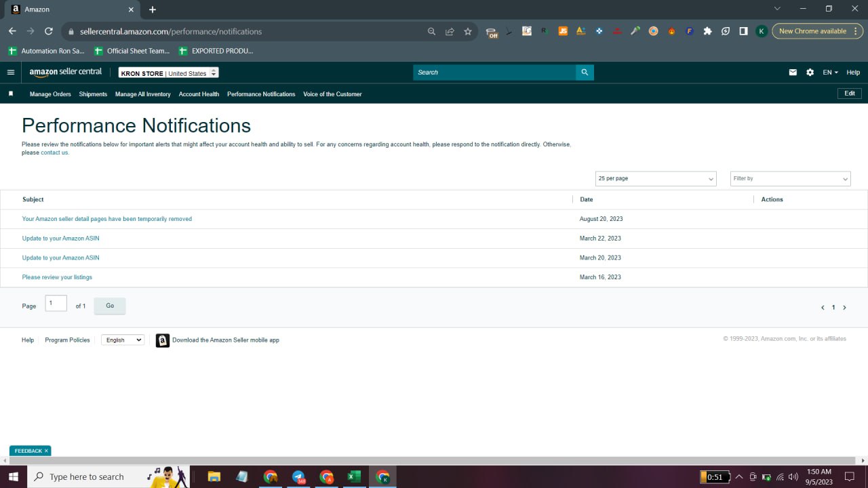Open Manage Orders in the navigation bar

pyautogui.click(x=50, y=94)
